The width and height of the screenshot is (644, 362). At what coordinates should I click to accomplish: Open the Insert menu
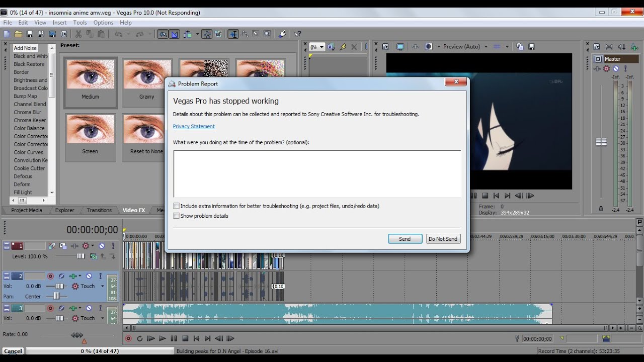point(59,23)
